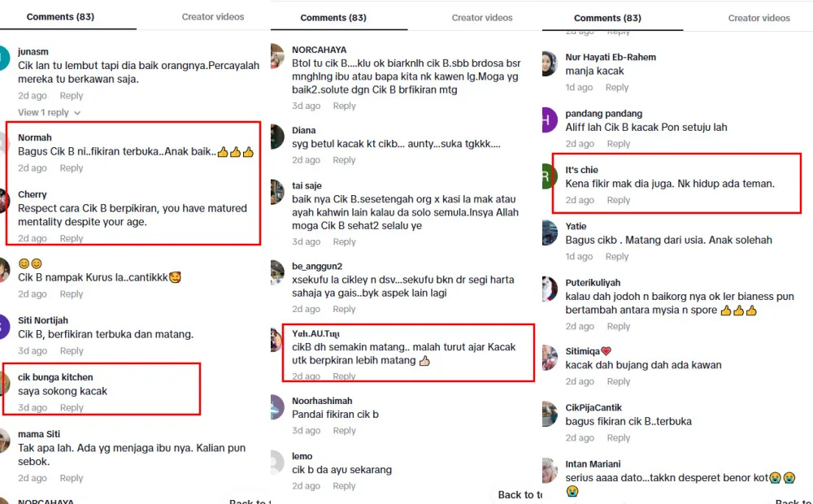The image size is (813, 504).
Task: Open Noorhashimah's profile avatar
Action: coord(277,407)
